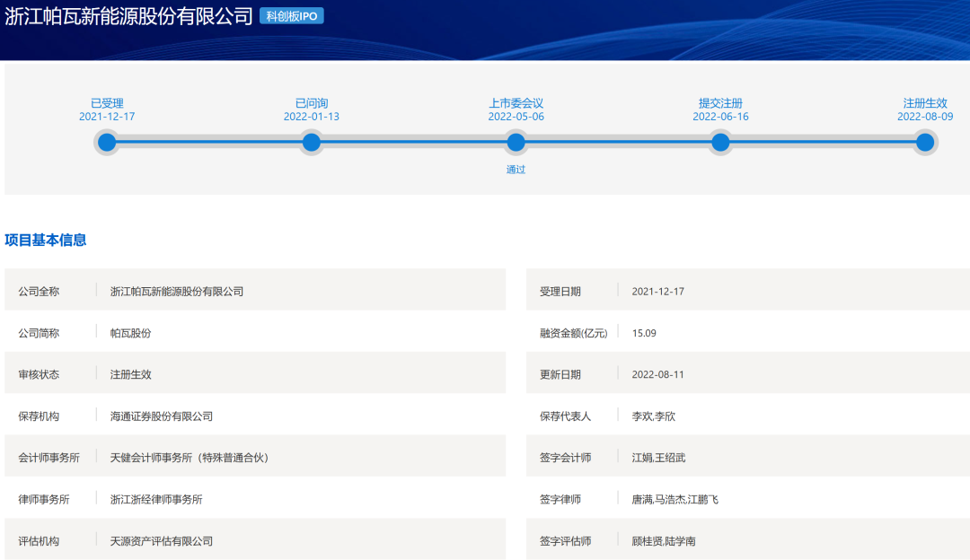Click accounting firm 天健会计师事务所
This screenshot has width=970, height=560.
pos(190,458)
